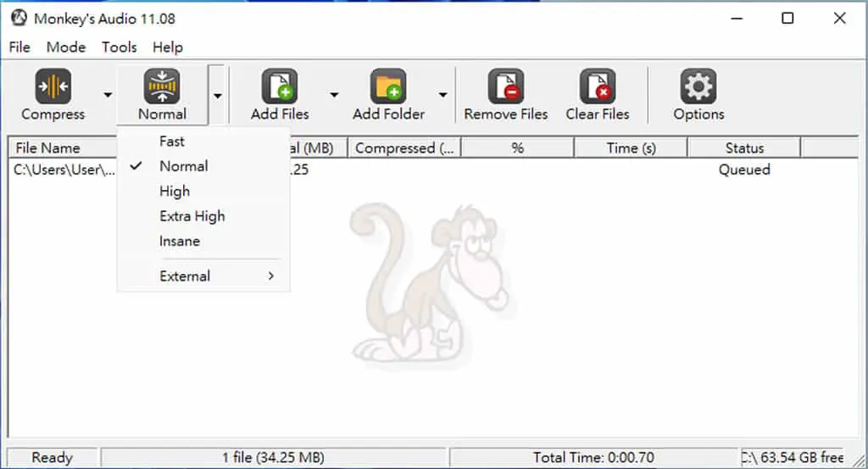Sort by the Status column header

pyautogui.click(x=744, y=148)
